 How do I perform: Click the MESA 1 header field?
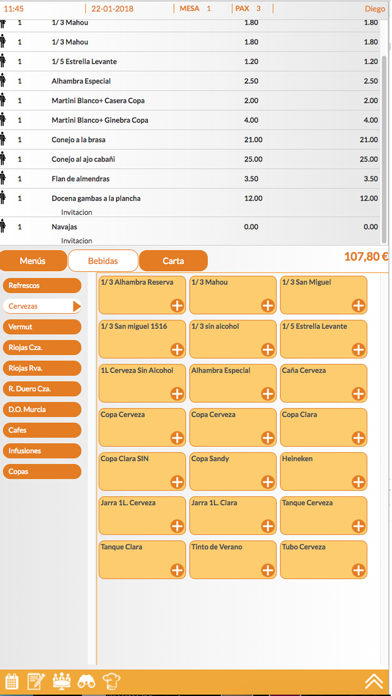[x=195, y=8]
